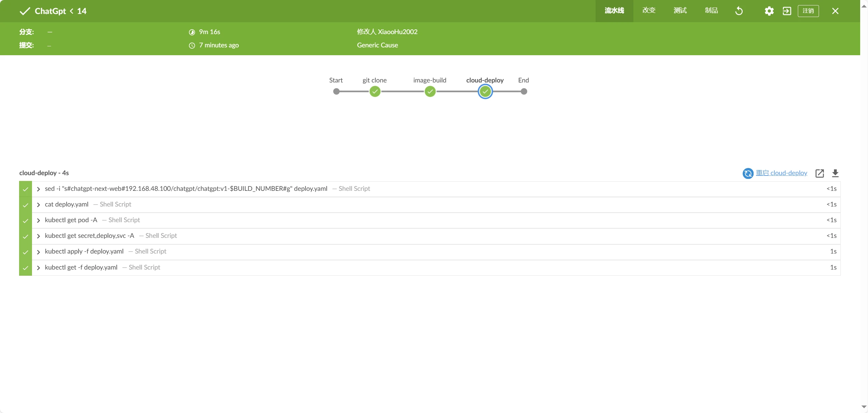Select the image-build stage node
This screenshot has height=413, width=868.
point(430,91)
